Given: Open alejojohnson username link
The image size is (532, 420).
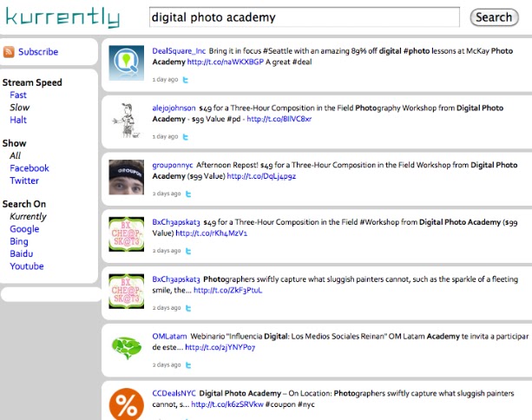Looking at the screenshot, I should (174, 108).
